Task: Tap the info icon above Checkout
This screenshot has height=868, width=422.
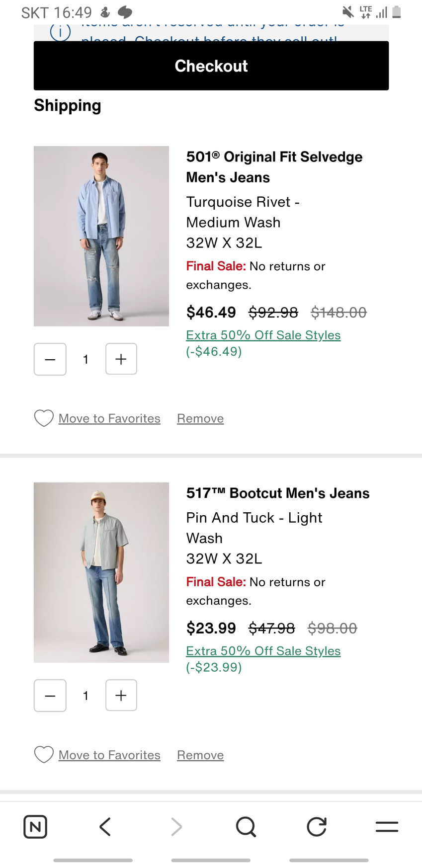Action: click(x=60, y=33)
